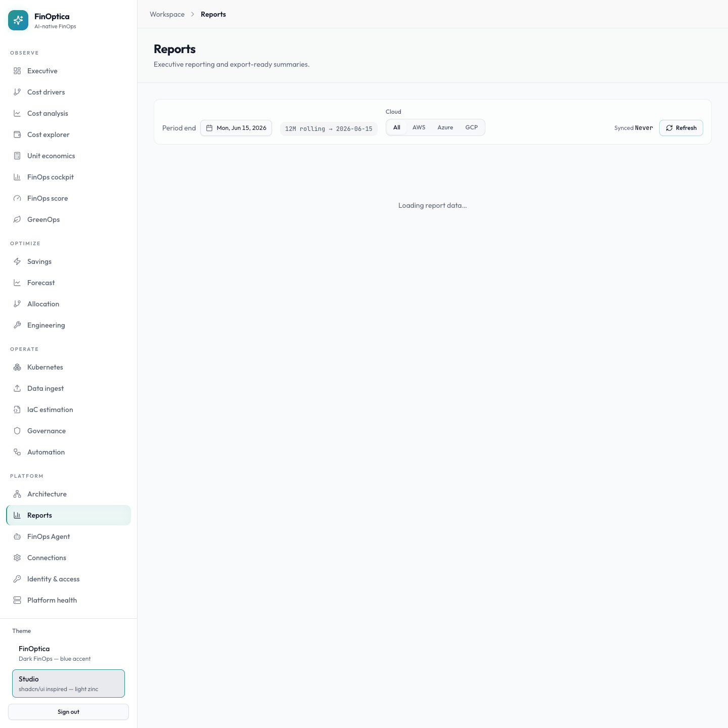This screenshot has height=728, width=728.
Task: Select the AWS cloud filter
Action: [419, 127]
